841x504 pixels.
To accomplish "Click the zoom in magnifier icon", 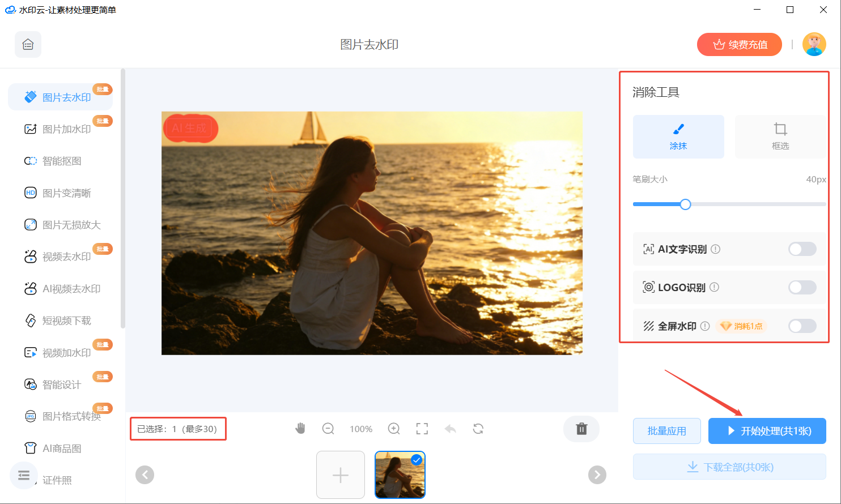I will click(394, 429).
